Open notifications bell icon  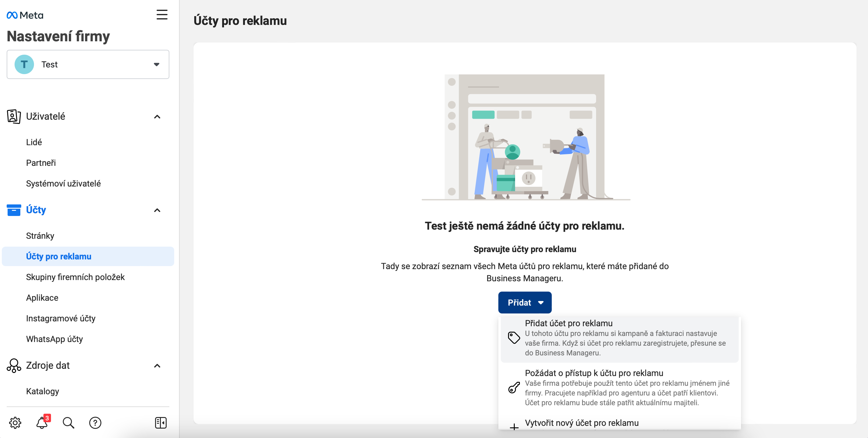coord(42,423)
